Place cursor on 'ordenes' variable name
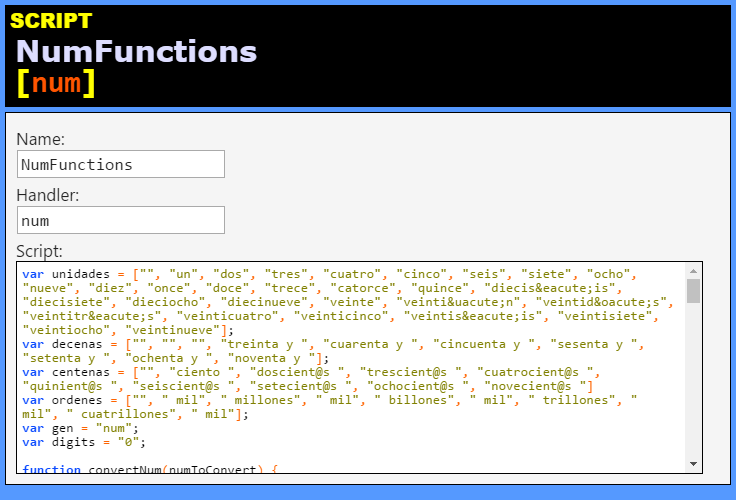Image resolution: width=736 pixels, height=500 pixels. coord(77,400)
